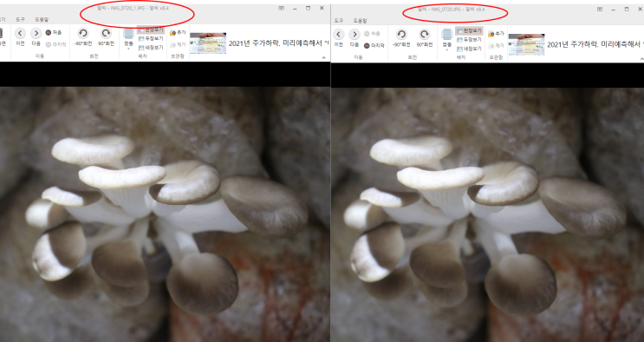Click ad banner thumbnail in right window
Viewport: 644px width, 342px height.
[x=526, y=44]
